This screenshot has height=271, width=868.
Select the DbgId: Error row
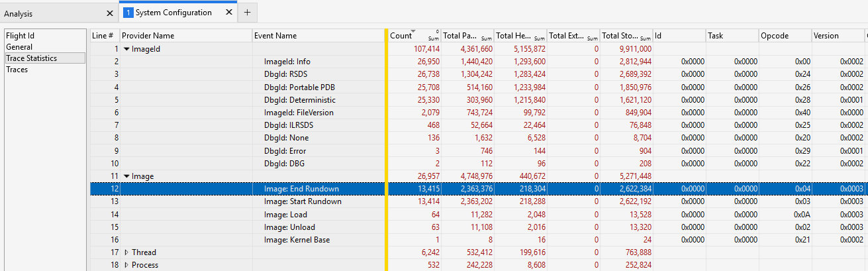(x=477, y=150)
